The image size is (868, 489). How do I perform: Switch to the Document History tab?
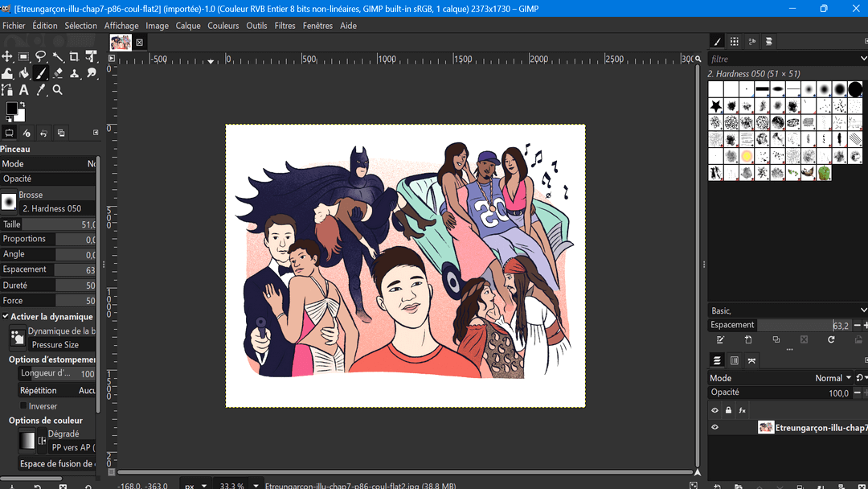pyautogui.click(x=769, y=42)
